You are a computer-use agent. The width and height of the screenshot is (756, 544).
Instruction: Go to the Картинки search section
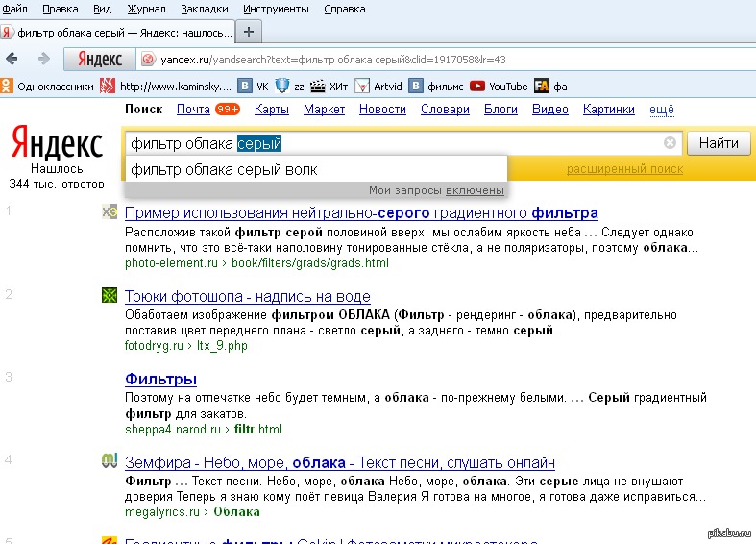(x=608, y=110)
